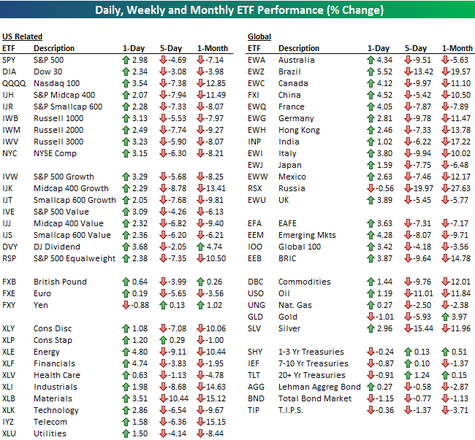Screen dimensions: 475x440
Task: Select the 'S&P 500 Equalweight' description
Action: (75, 258)
